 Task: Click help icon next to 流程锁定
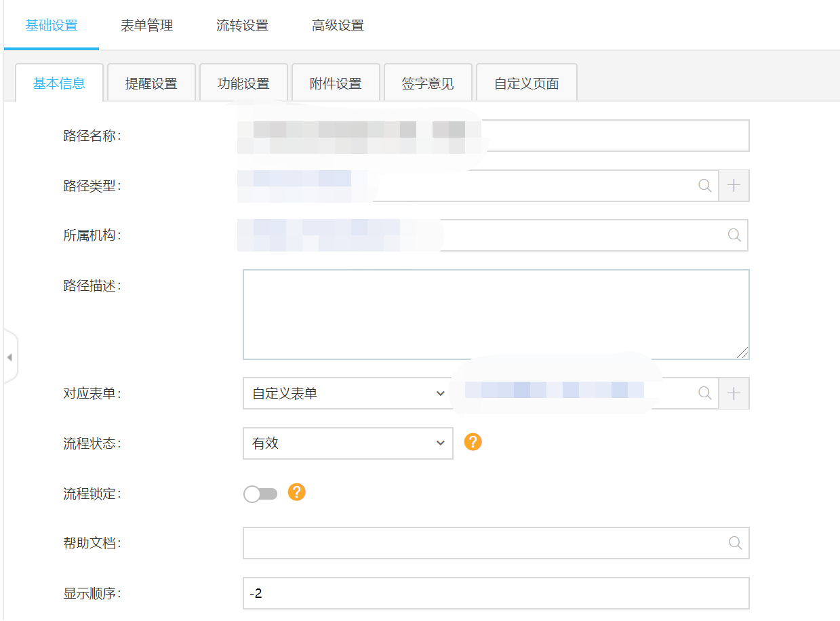pyautogui.click(x=296, y=492)
